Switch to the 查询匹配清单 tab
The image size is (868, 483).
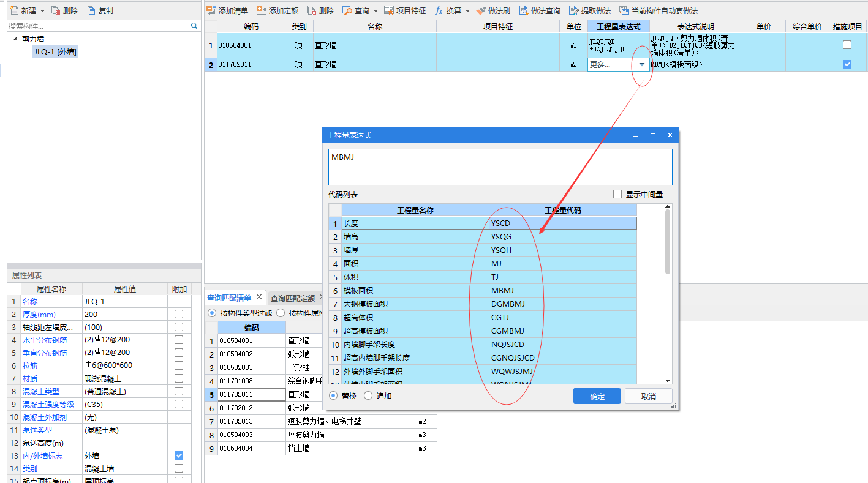[229, 298]
